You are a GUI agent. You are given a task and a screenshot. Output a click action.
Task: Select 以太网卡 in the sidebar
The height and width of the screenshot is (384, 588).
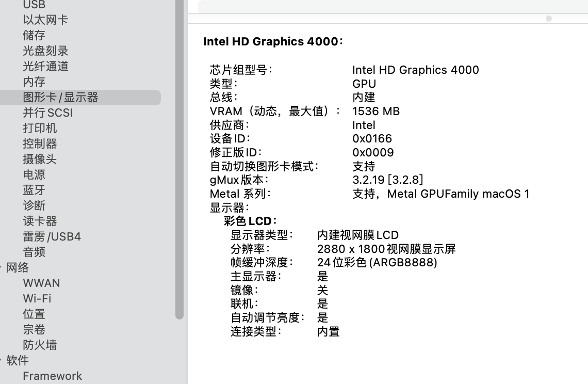coord(45,20)
